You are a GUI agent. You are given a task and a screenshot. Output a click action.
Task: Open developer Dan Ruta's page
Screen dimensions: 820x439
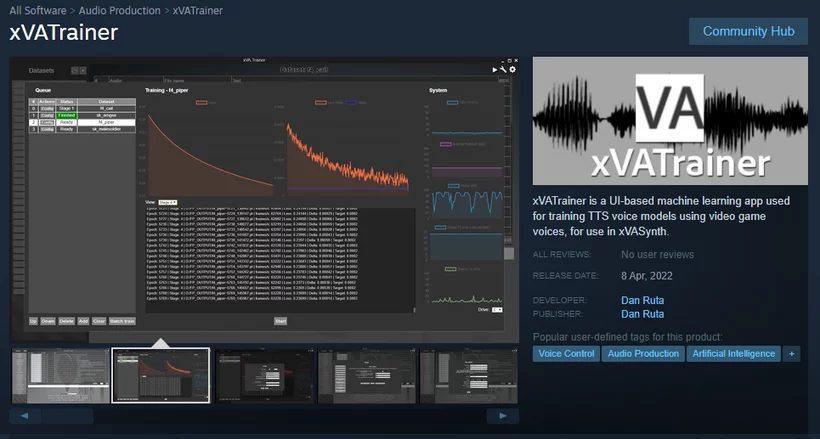pos(642,300)
